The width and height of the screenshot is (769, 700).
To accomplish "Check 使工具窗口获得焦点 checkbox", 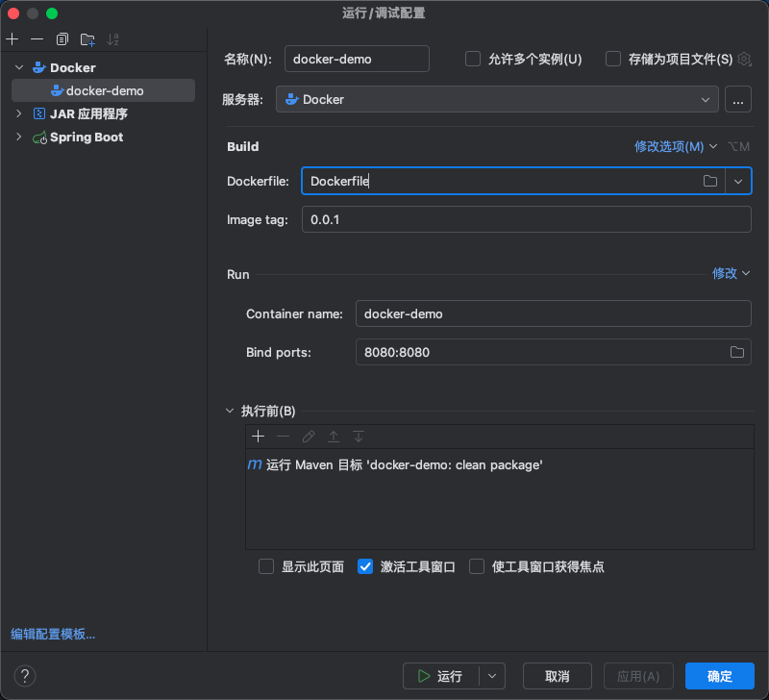I will pyautogui.click(x=477, y=566).
